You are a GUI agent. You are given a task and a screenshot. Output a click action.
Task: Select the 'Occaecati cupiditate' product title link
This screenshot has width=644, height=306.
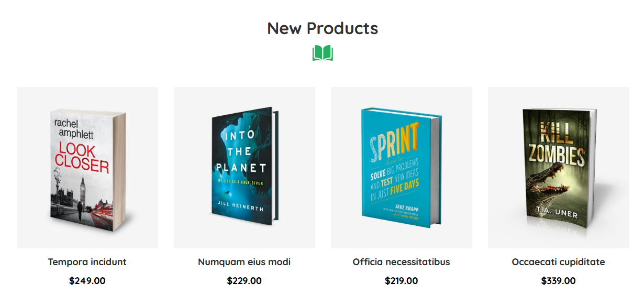(x=558, y=261)
